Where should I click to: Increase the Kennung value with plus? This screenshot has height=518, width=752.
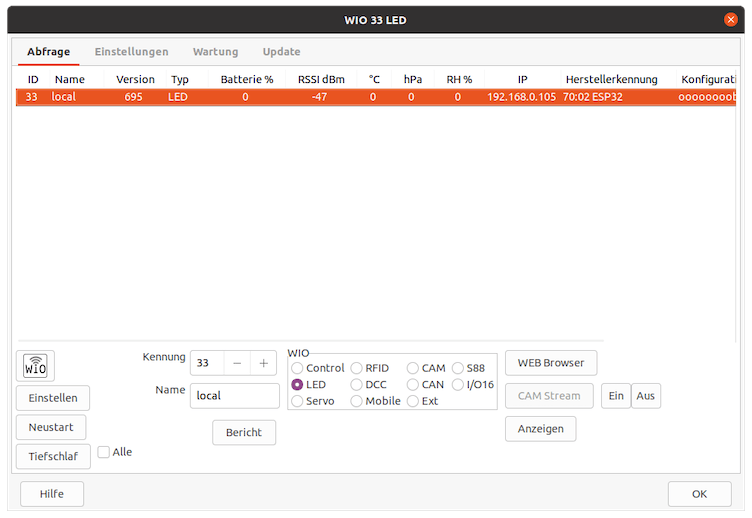click(264, 363)
